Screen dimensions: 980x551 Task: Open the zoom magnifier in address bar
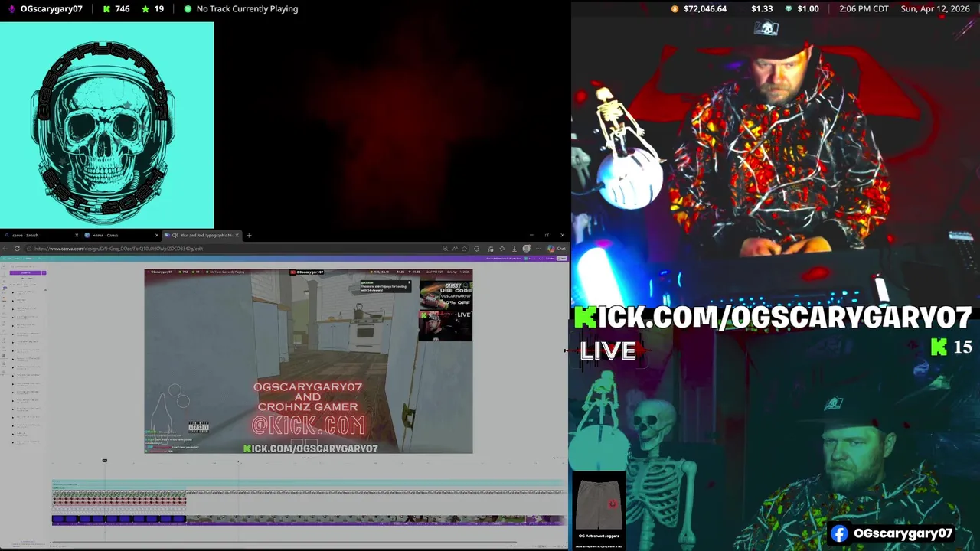coord(445,249)
